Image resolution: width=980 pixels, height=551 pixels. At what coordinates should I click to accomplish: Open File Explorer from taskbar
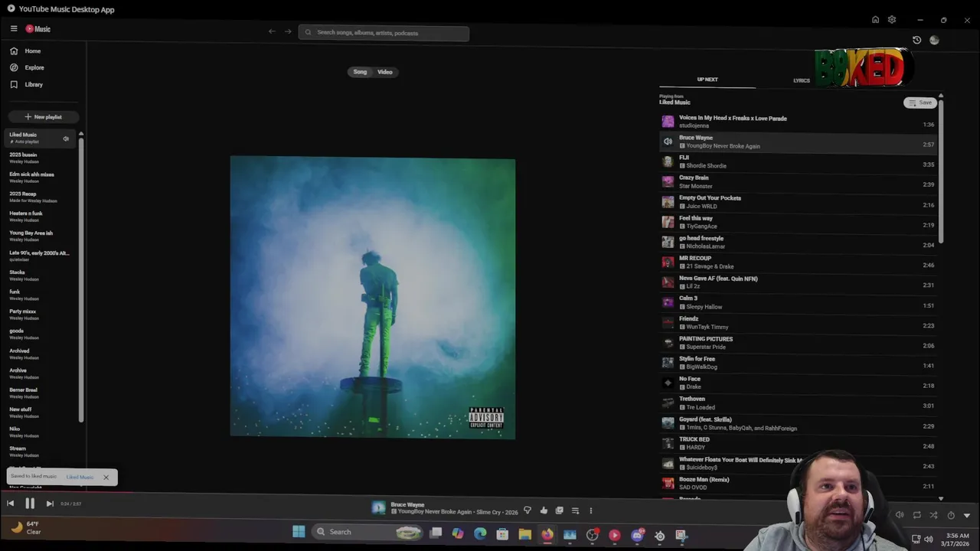(x=524, y=534)
